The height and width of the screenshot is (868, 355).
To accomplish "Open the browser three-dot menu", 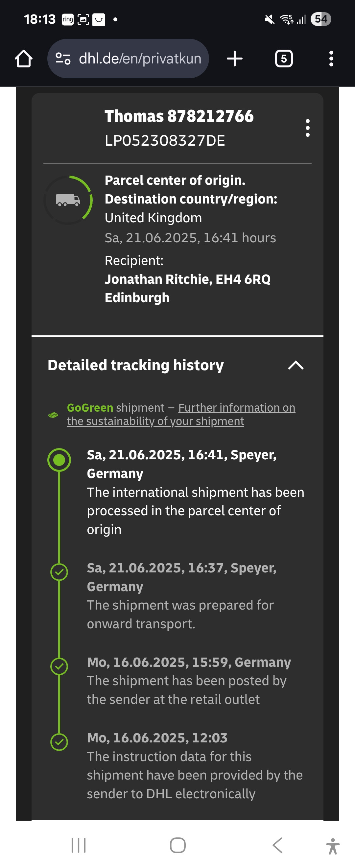I will 331,59.
